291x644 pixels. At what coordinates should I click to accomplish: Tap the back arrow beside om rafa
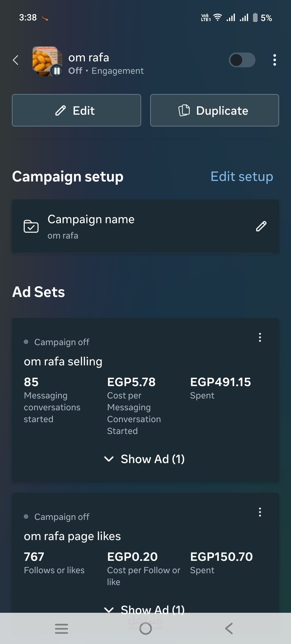[16, 60]
